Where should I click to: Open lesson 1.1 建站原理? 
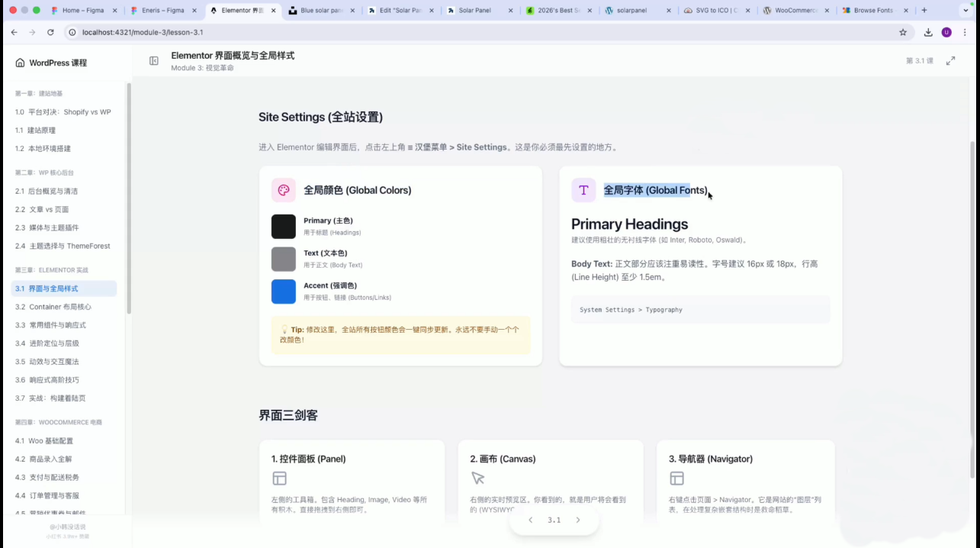(64, 131)
